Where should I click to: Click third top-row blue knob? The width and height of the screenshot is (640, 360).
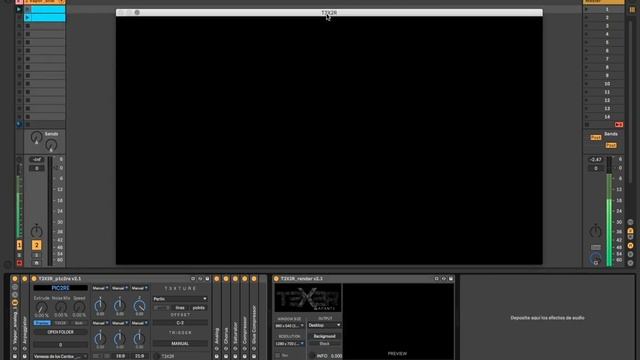[x=139, y=305]
